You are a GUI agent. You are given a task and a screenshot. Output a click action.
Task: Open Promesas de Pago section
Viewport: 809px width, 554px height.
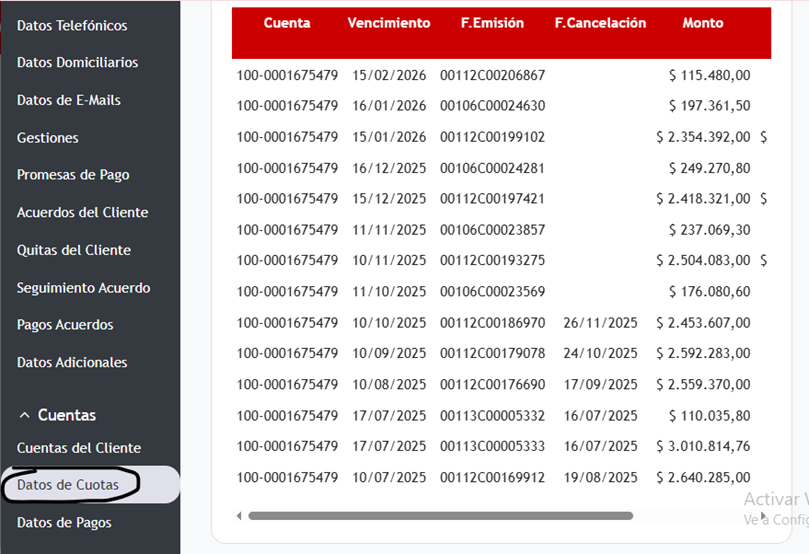pos(73,175)
